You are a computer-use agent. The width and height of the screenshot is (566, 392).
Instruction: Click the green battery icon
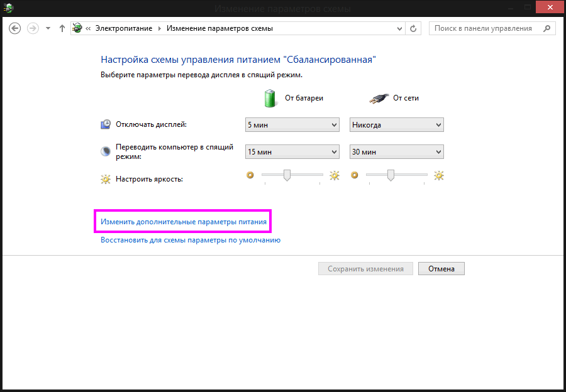270,98
